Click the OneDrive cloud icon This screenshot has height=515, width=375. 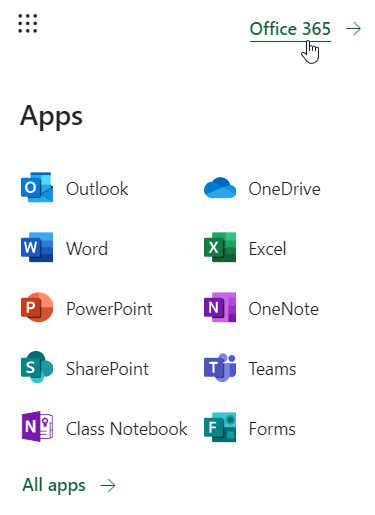pyautogui.click(x=220, y=188)
